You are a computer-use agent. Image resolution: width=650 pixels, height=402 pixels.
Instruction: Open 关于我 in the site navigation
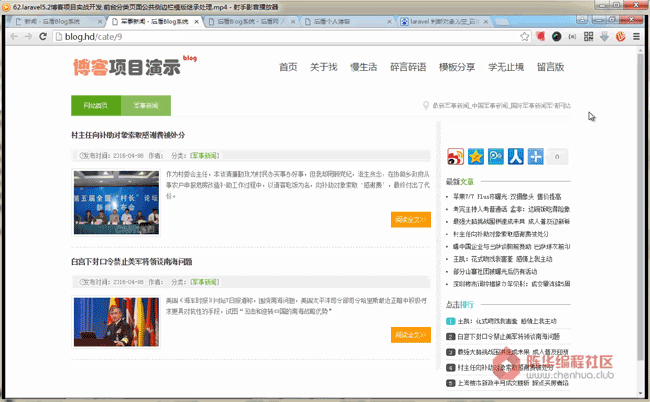point(323,67)
